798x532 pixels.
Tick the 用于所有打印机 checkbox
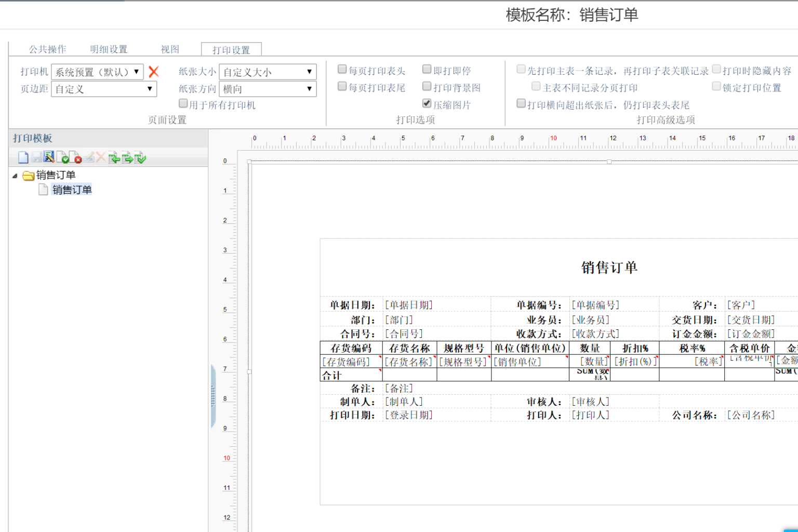pos(183,104)
